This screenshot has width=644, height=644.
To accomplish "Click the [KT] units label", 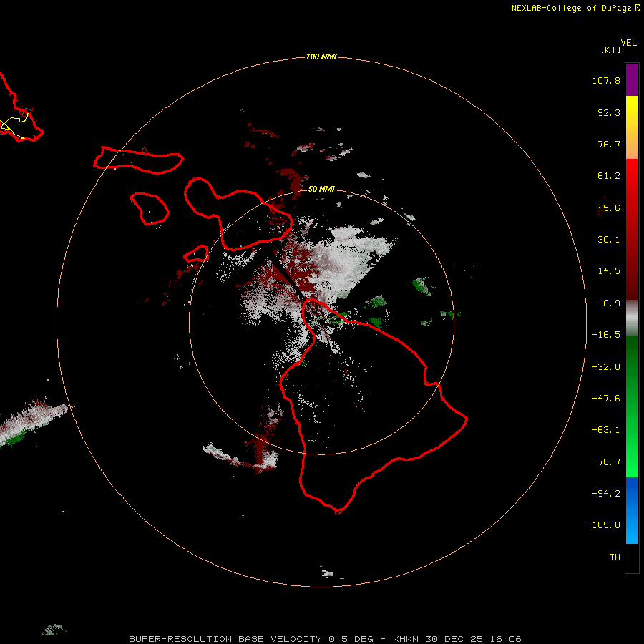I will pos(610,49).
